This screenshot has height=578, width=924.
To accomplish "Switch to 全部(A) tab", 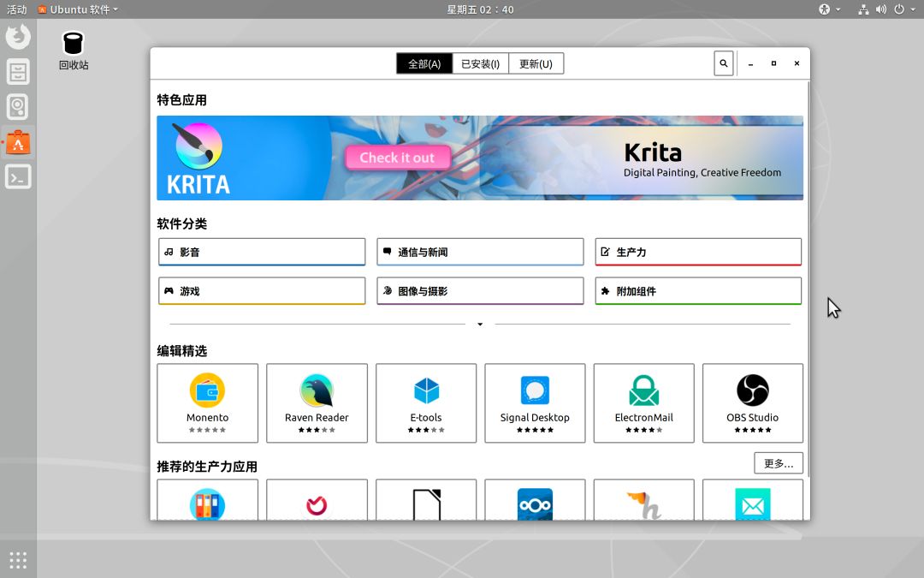I will [424, 63].
